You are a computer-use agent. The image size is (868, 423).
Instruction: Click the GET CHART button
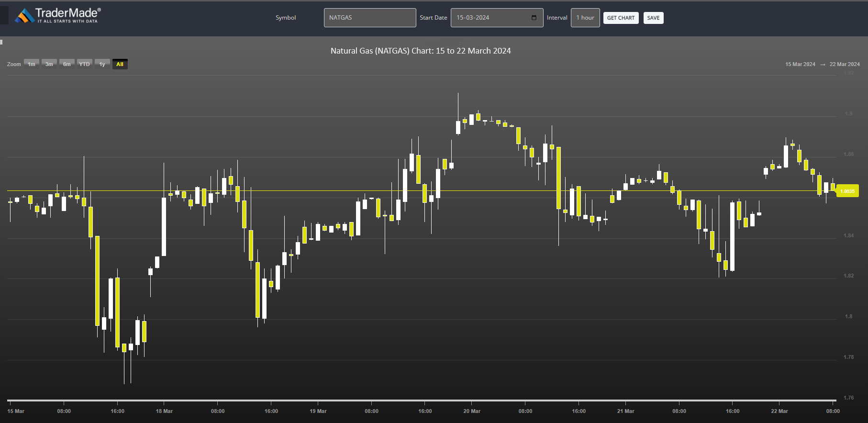(621, 18)
